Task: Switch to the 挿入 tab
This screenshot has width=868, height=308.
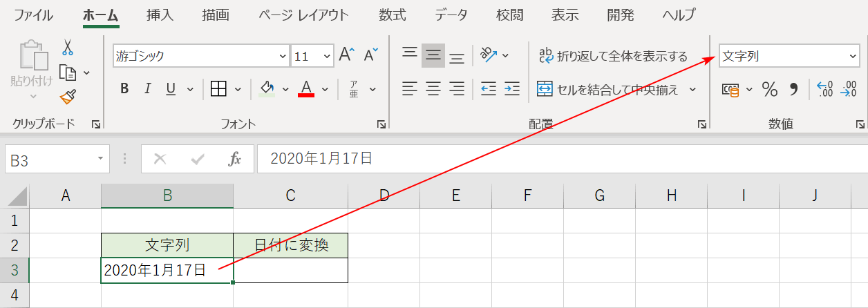Action: [x=160, y=15]
